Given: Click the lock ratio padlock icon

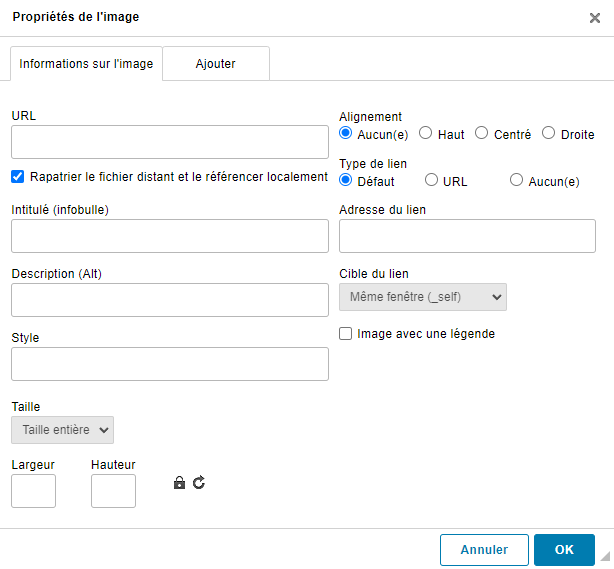Looking at the screenshot, I should (x=179, y=482).
